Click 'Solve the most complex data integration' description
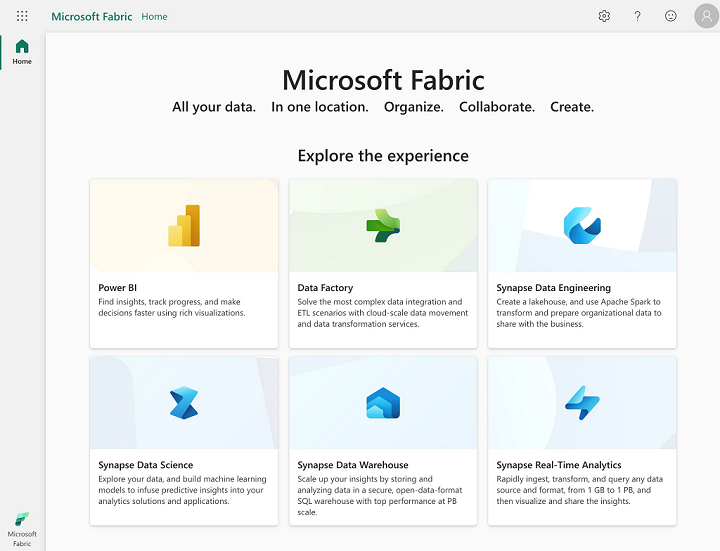Screen dimensions: 720x551 point(382,313)
